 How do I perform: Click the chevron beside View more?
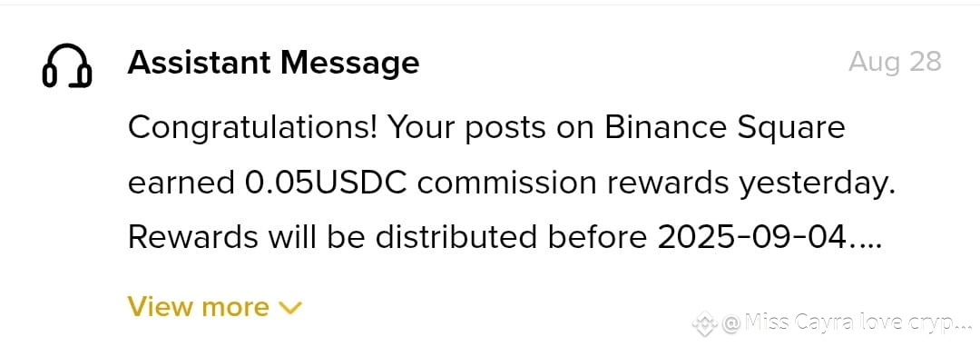coord(290,308)
